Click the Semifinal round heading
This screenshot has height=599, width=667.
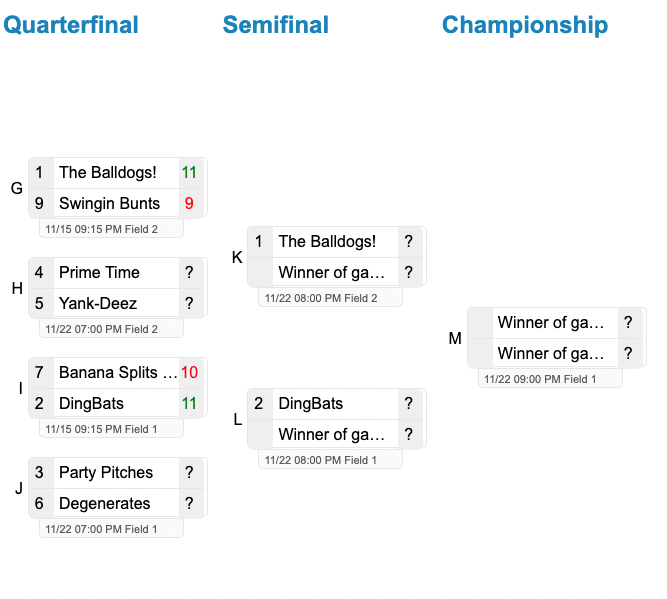[x=275, y=25]
